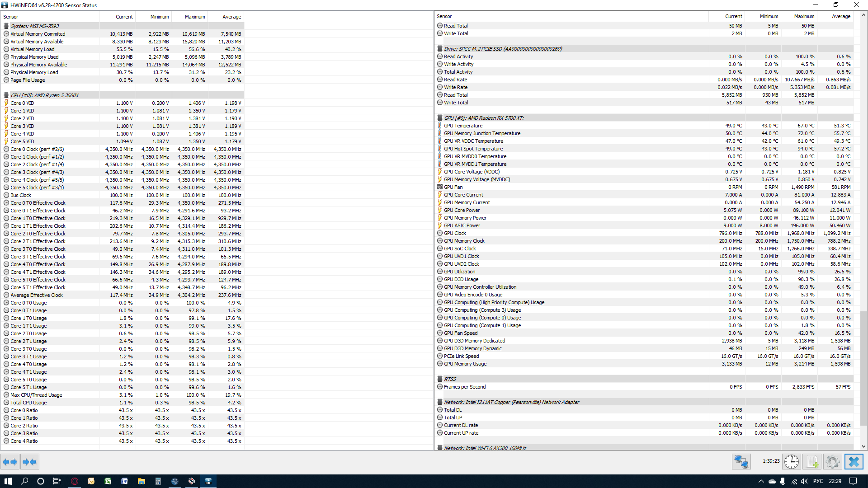868x488 pixels.
Task: Select the Total CPU Usage row
Action: (x=28, y=403)
